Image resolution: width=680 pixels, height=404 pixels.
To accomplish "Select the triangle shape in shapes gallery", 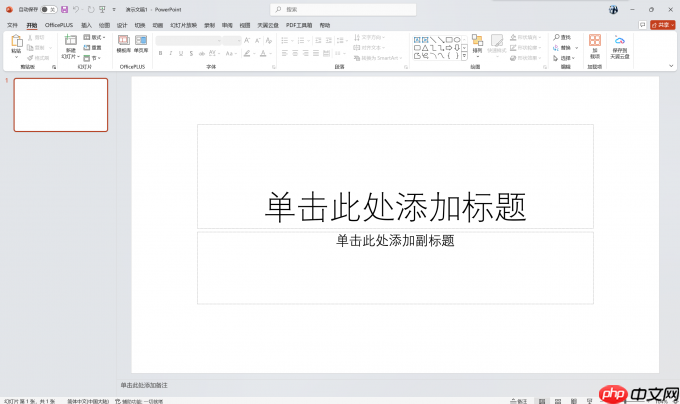I will (x=425, y=48).
